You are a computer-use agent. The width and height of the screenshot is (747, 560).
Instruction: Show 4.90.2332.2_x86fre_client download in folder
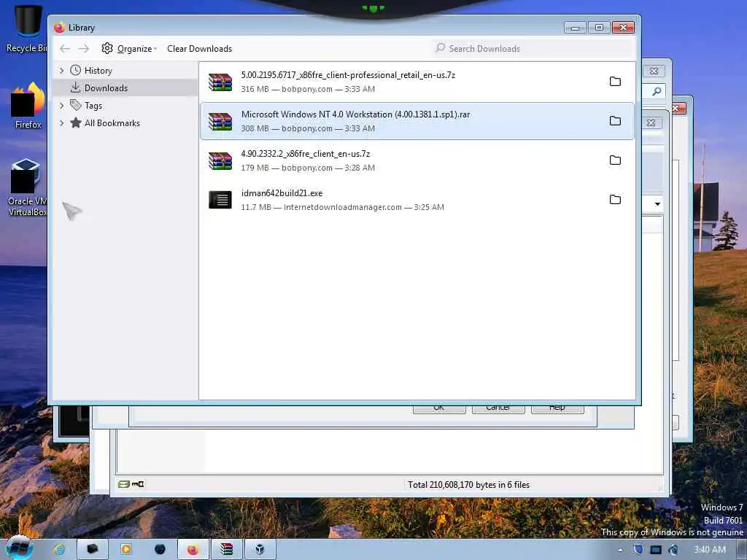tap(615, 160)
